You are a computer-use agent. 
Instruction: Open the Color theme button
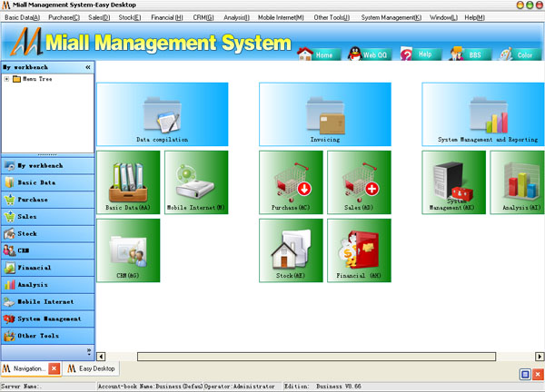(520, 54)
